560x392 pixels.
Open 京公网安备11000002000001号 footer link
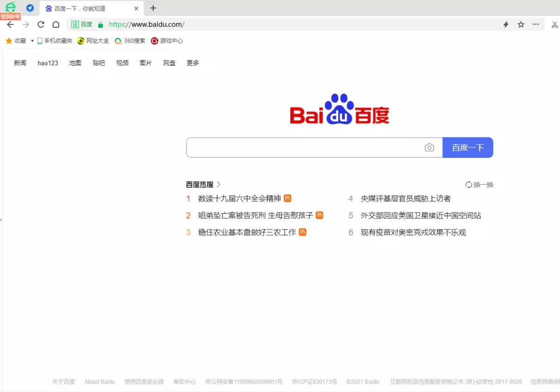244,382
